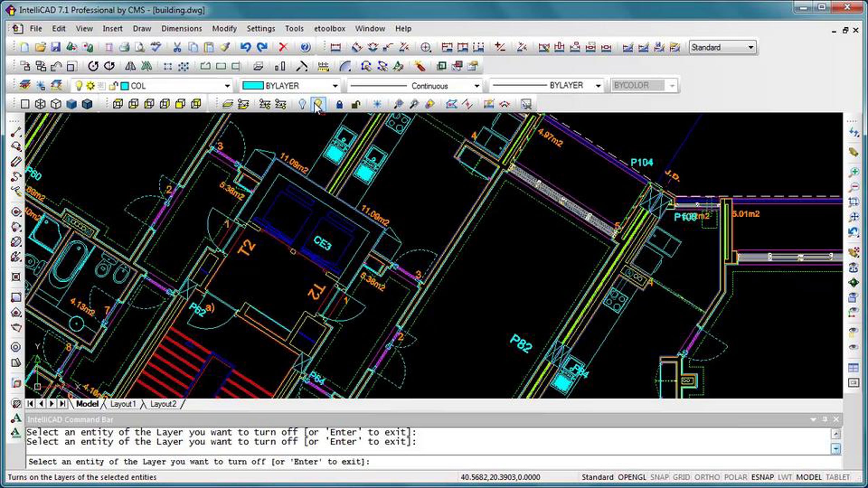The height and width of the screenshot is (488, 868).
Task: Open the Standard style dropdown
Action: (x=751, y=47)
